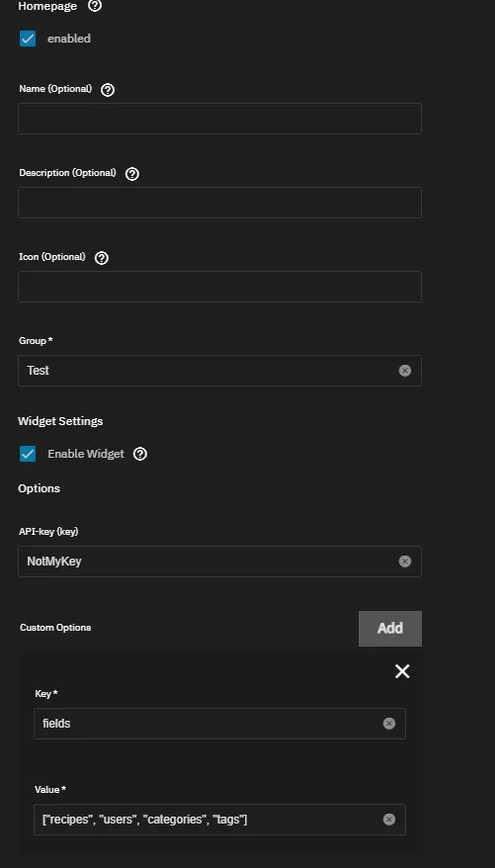Show help tooltip for Name (Optional)
The width and height of the screenshot is (495, 868).
point(108,90)
